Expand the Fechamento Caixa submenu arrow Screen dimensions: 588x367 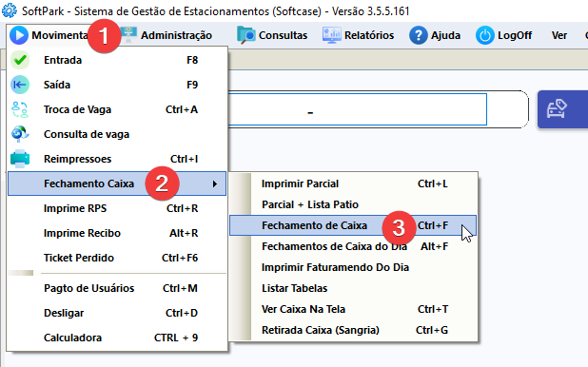pos(214,183)
